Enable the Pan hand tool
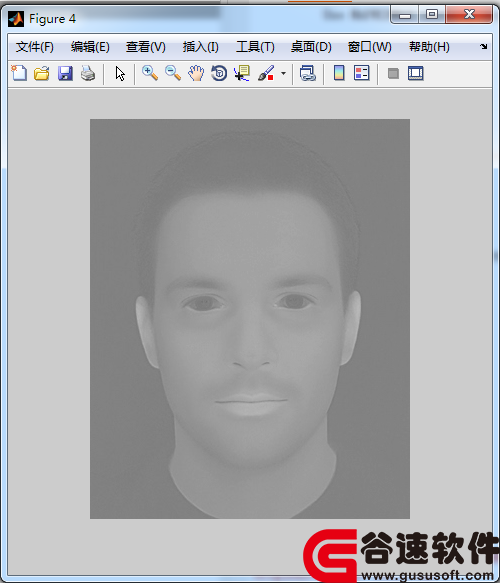The height and width of the screenshot is (583, 500). 196,73
